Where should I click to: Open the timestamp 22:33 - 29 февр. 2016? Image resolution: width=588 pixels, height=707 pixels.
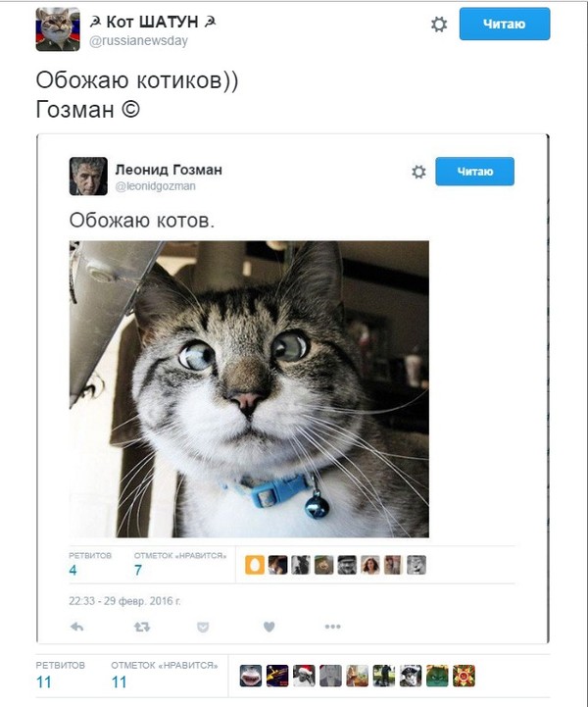[x=124, y=601]
